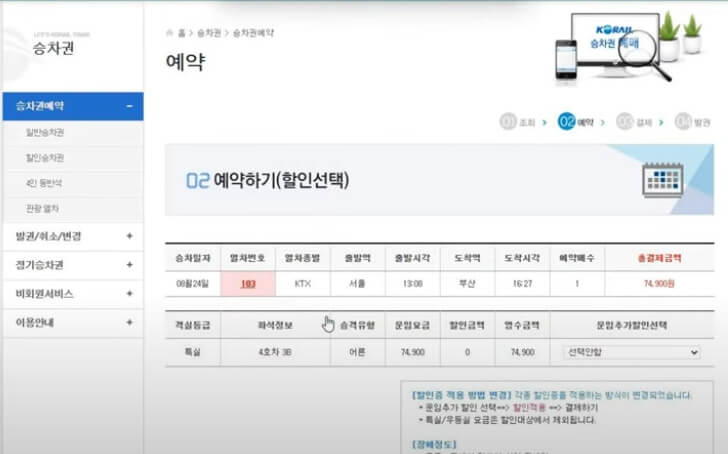
Task: Open the 할인승차권 submenu item
Action: (x=45, y=158)
